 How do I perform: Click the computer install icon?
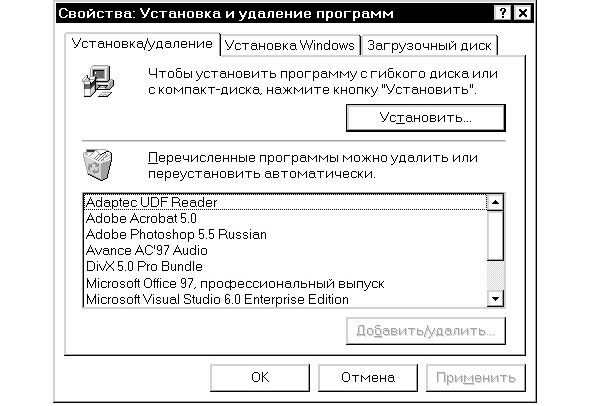click(x=98, y=81)
